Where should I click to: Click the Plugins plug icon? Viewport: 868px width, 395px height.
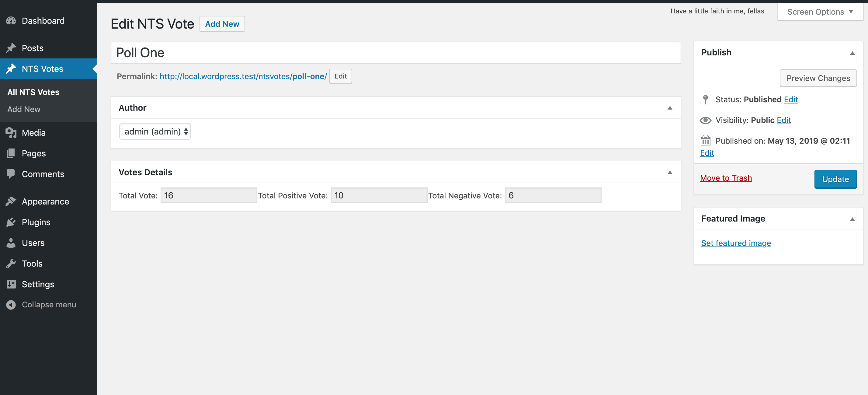coord(11,222)
